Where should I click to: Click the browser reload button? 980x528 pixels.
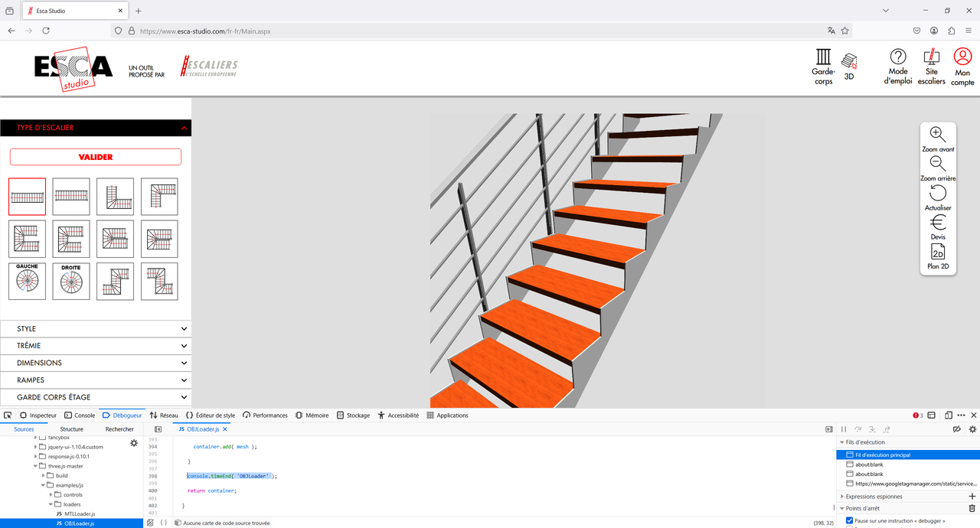[46, 31]
